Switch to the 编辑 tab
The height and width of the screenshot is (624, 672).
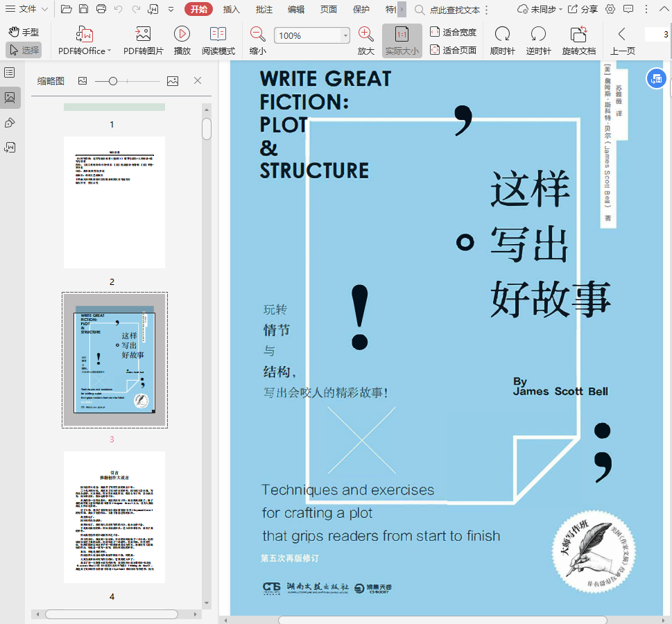pos(296,9)
